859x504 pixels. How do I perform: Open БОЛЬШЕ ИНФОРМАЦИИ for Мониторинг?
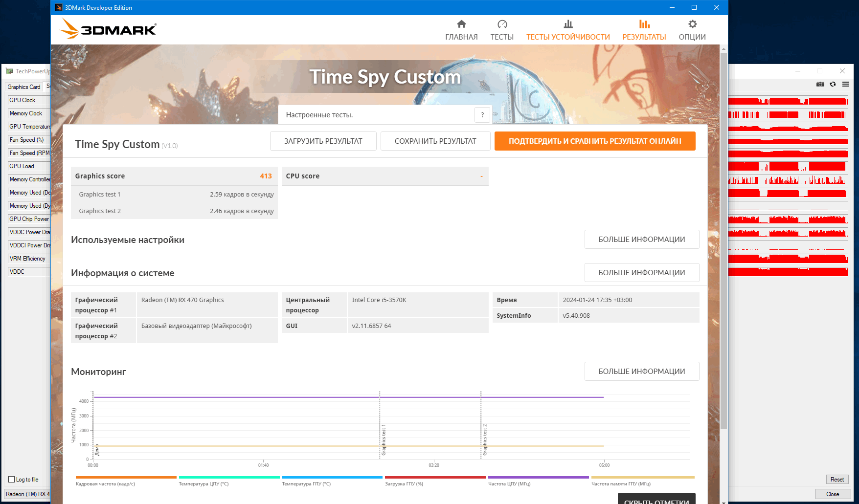pyautogui.click(x=642, y=371)
